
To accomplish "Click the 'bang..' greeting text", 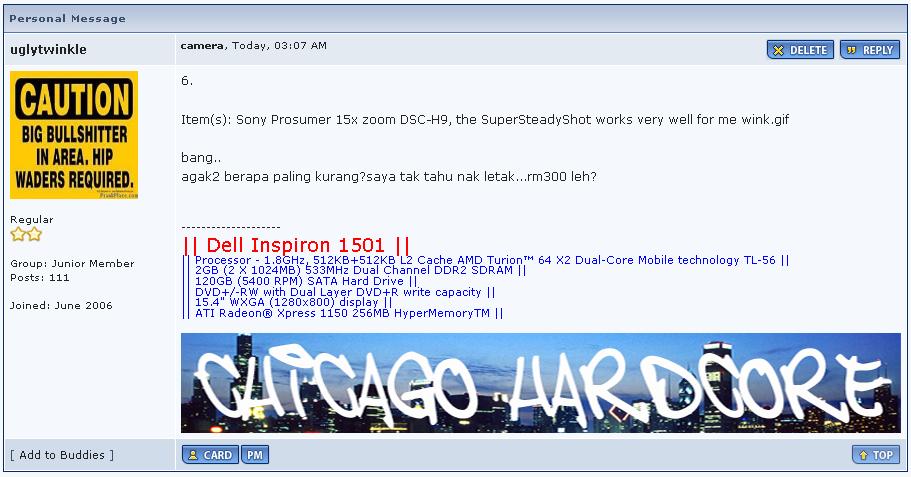I will [201, 158].
